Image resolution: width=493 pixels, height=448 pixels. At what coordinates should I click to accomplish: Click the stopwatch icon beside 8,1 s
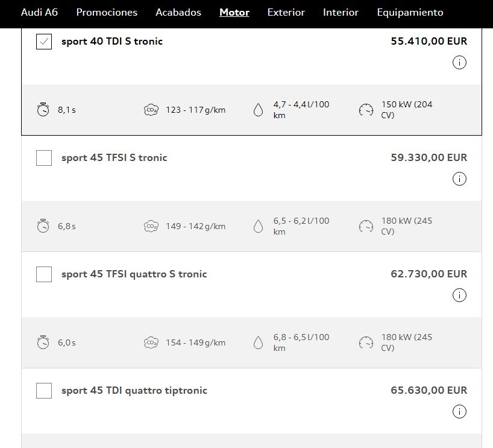click(x=43, y=110)
